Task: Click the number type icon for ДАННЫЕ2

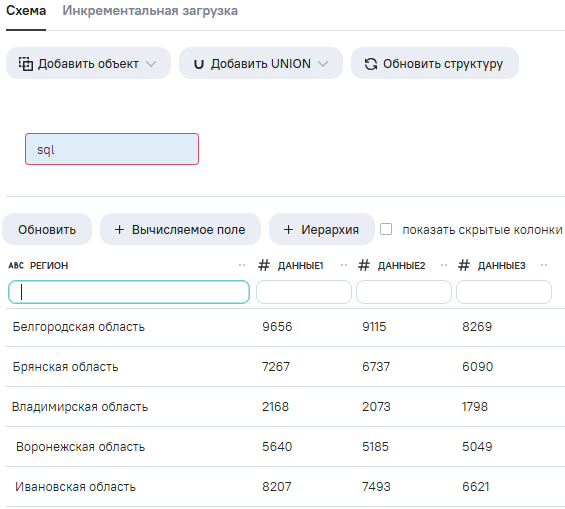Action: 364,265
